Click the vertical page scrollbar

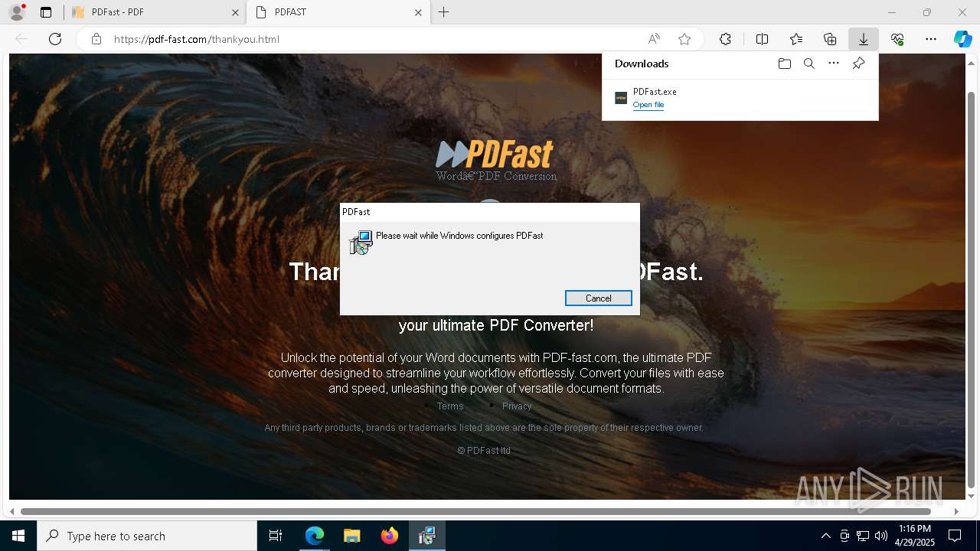(972, 289)
